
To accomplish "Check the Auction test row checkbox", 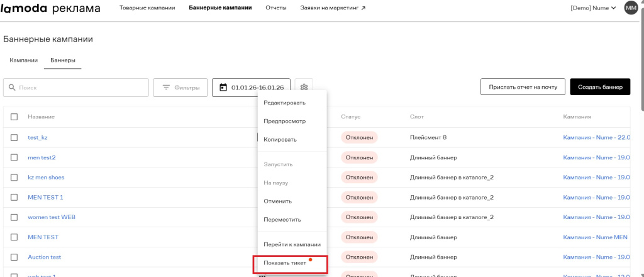I will [x=14, y=257].
